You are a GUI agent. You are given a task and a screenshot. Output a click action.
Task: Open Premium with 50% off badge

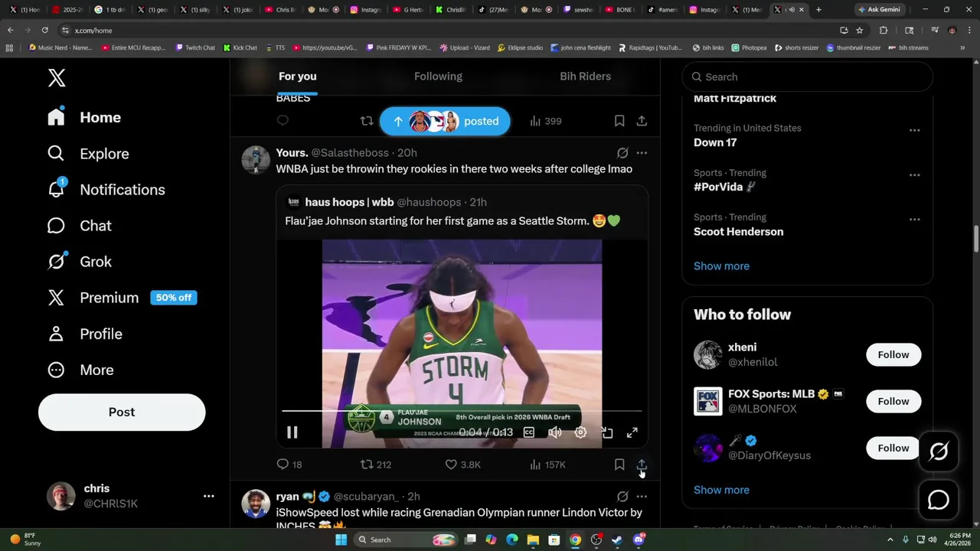(x=122, y=298)
